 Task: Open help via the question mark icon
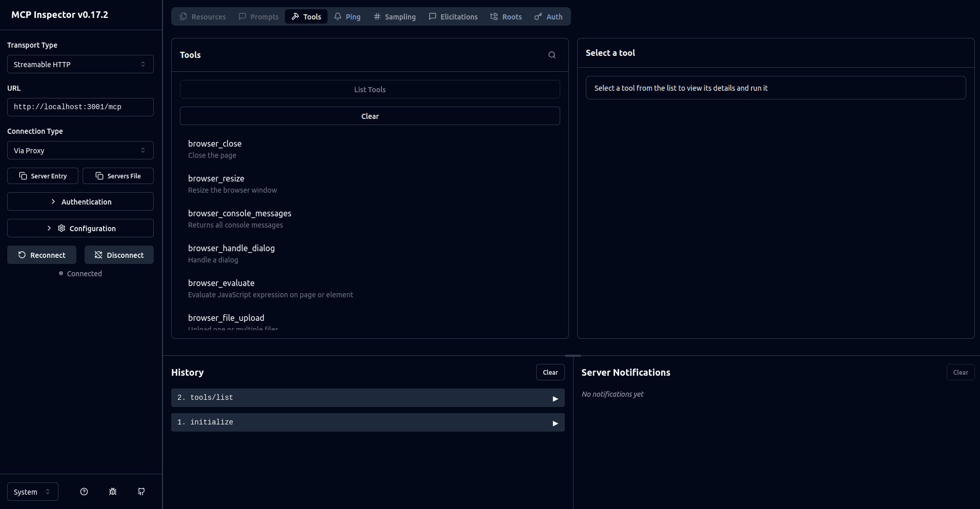[x=84, y=492]
